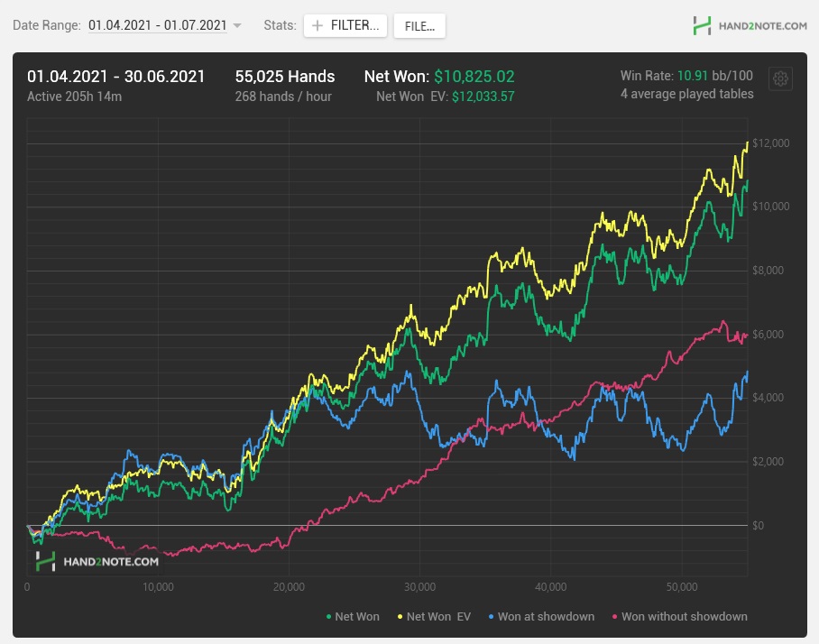Click the 30,000 x-axis label
819x644 pixels.
[419, 587]
